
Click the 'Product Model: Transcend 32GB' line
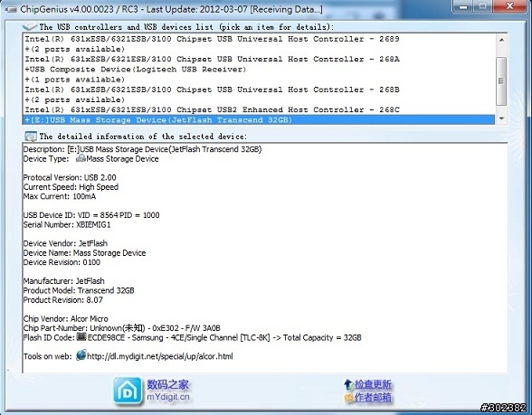79,290
